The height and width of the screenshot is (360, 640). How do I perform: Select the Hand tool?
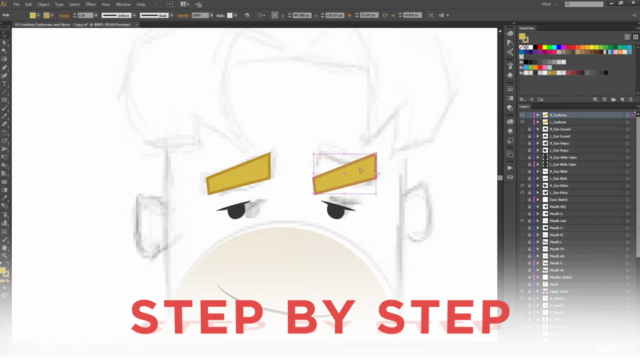coord(4,248)
